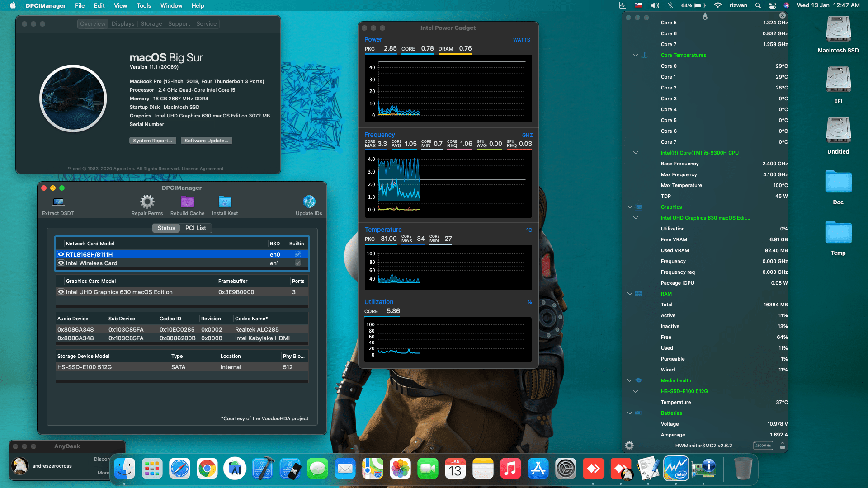Launch Google Chrome from the Dock

coord(207,469)
